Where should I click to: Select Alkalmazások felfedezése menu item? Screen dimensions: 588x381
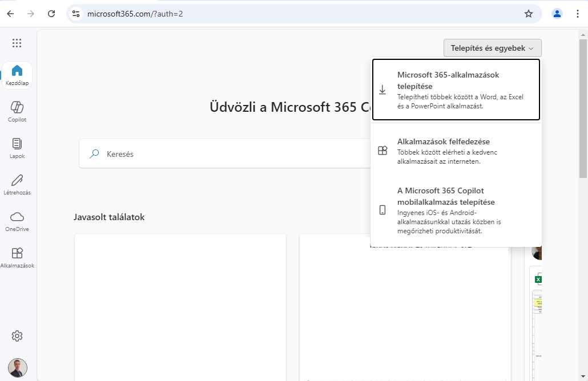point(456,151)
